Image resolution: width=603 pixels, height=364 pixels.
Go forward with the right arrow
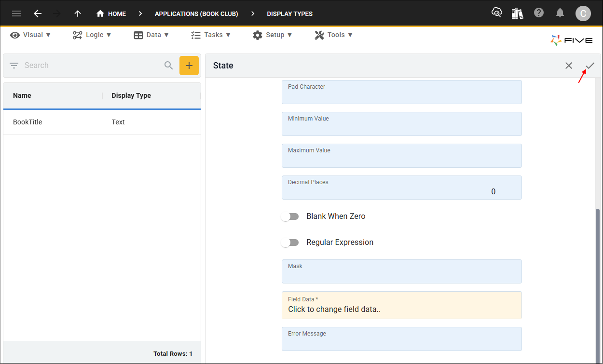(x=57, y=13)
